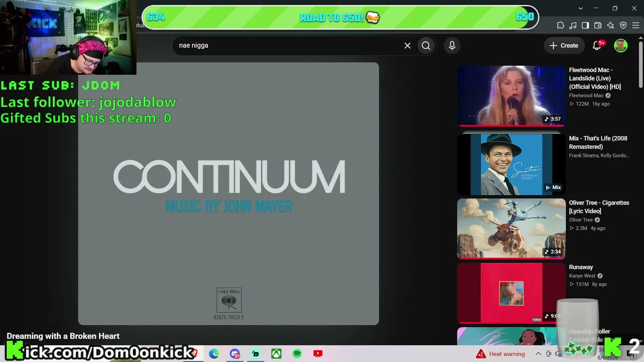Screen dimensions: 644x362
Task: Start voice search with the microphone
Action: point(452,45)
